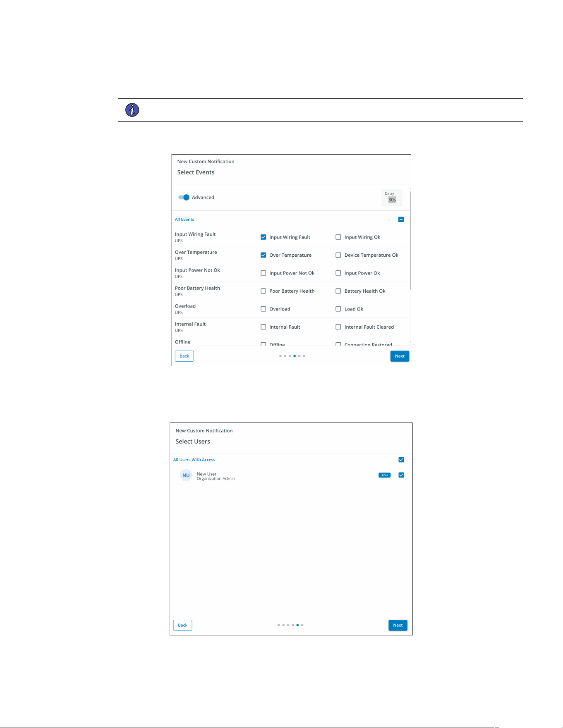Click the active step dot in Select Users
The image size is (563, 728).
(x=297, y=625)
